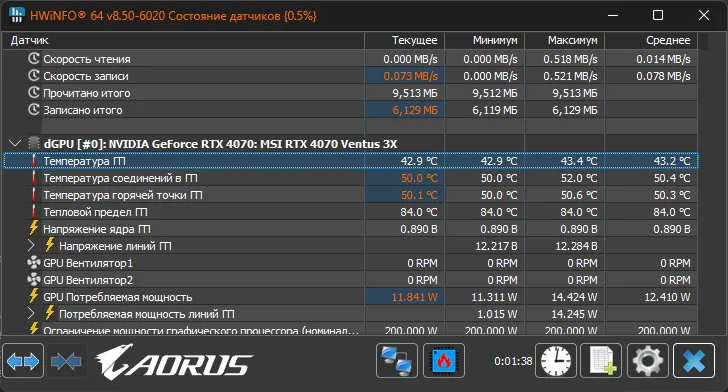Click the current value 0.073 MB/s
This screenshot has width=728, height=392.
410,76
